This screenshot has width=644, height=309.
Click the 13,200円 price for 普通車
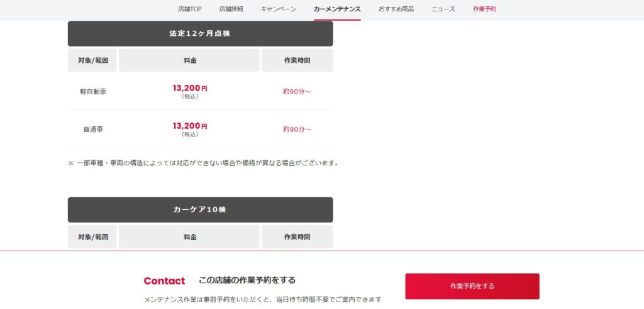190,126
